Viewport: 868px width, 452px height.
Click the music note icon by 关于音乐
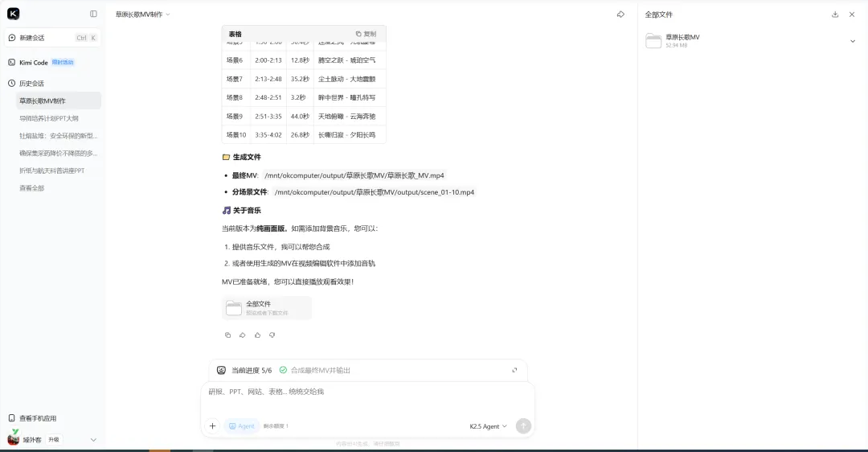tap(226, 211)
